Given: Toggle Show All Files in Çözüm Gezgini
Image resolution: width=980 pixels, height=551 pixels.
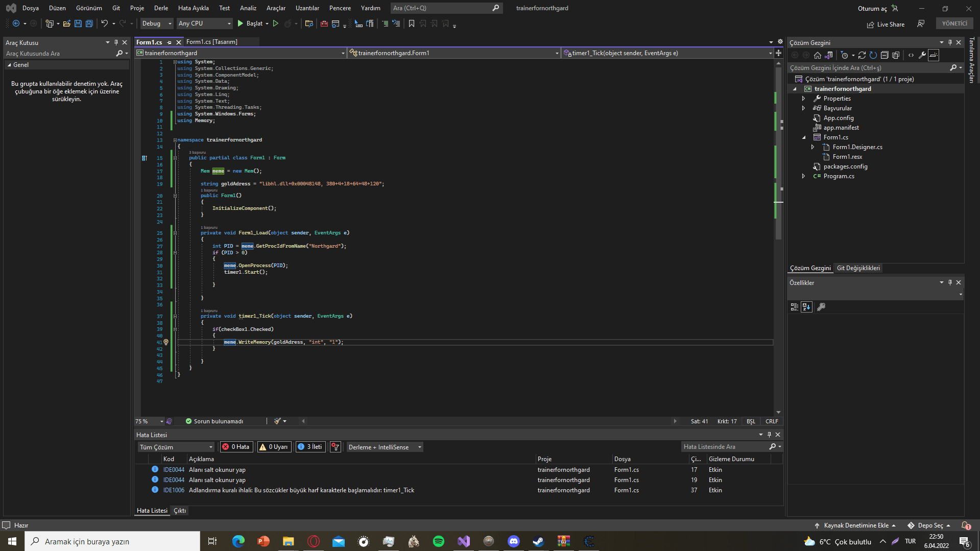Looking at the screenshot, I should tap(896, 55).
